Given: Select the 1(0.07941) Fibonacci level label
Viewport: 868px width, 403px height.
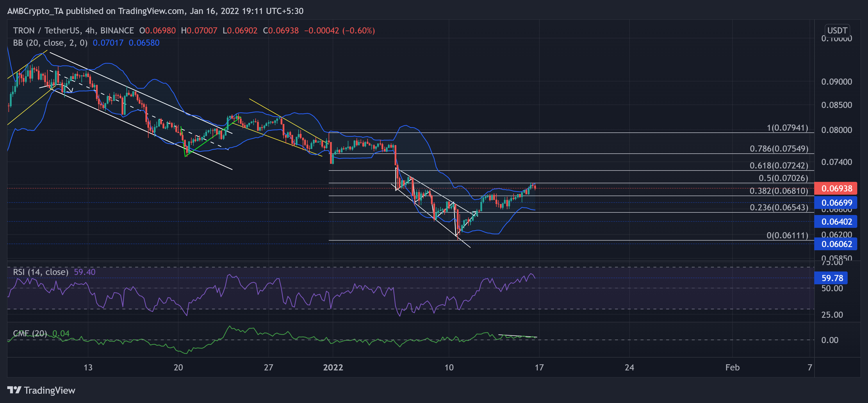Looking at the screenshot, I should [787, 128].
